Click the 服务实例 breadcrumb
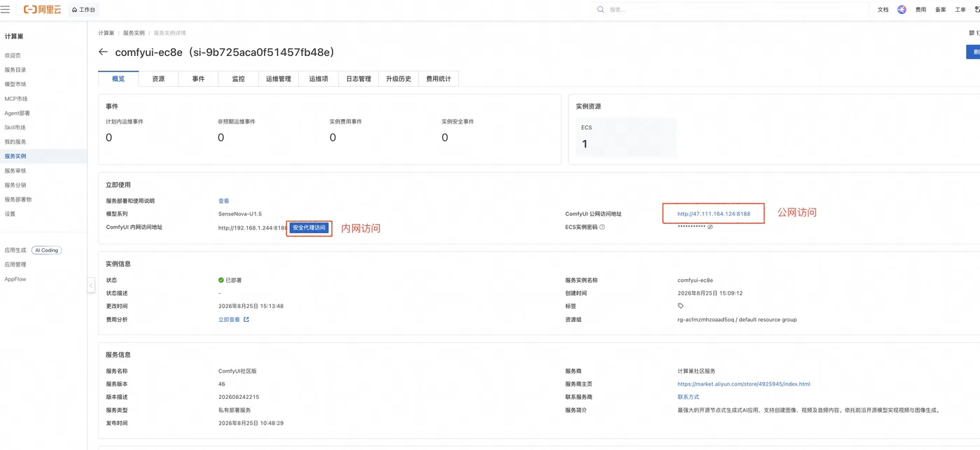Viewport: 980px width, 450px height. [x=134, y=33]
